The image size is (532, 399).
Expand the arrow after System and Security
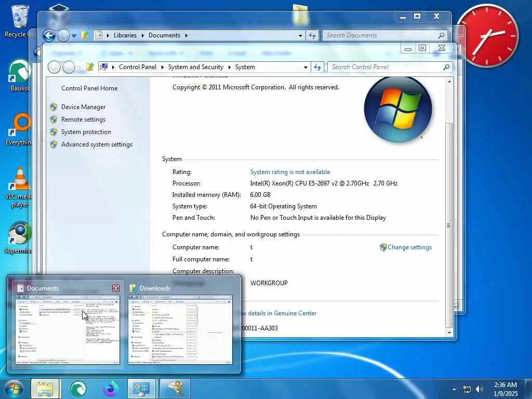tap(229, 67)
